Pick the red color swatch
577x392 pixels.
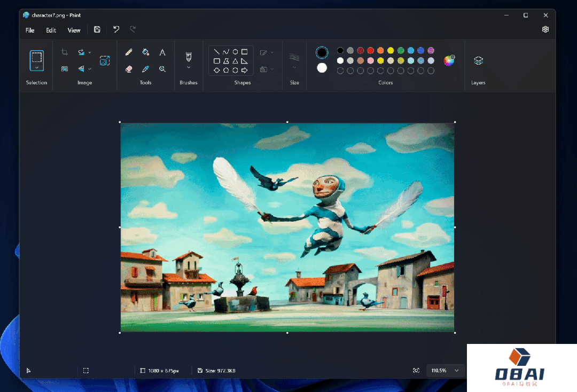370,51
